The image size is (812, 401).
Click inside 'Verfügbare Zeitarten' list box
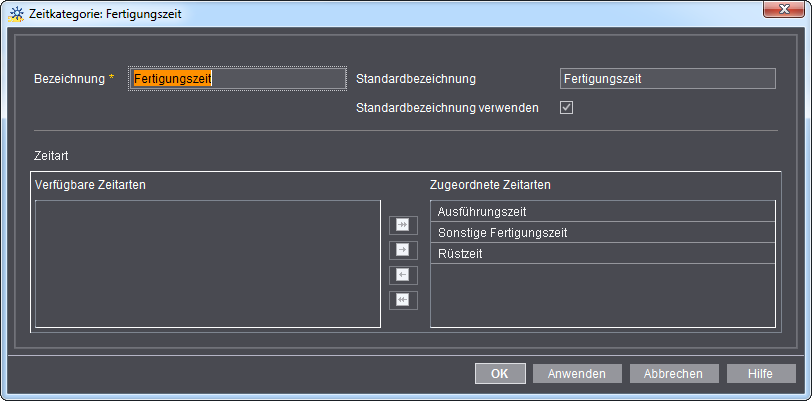(208, 264)
